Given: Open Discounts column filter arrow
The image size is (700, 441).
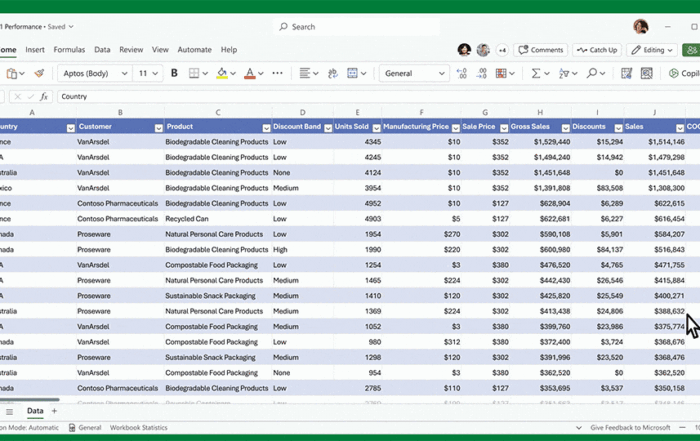Looking at the screenshot, I should (x=618, y=129).
